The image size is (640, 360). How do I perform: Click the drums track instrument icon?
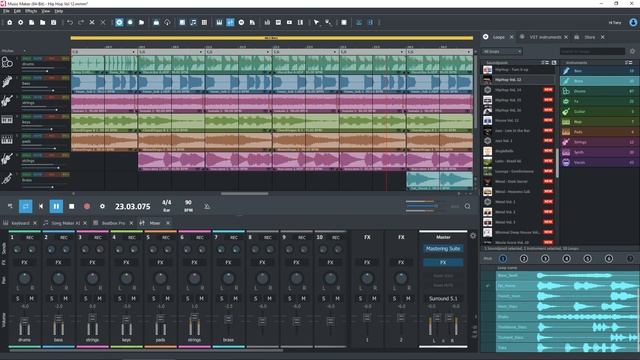(x=7, y=62)
